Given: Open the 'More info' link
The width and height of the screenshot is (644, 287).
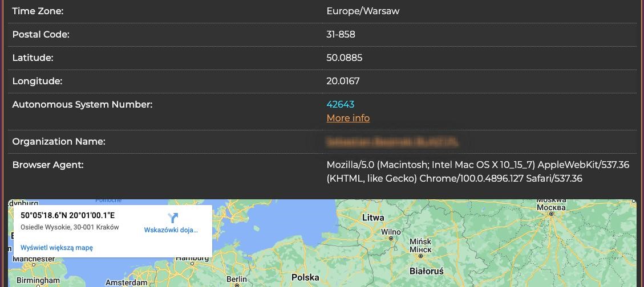Looking at the screenshot, I should [348, 118].
